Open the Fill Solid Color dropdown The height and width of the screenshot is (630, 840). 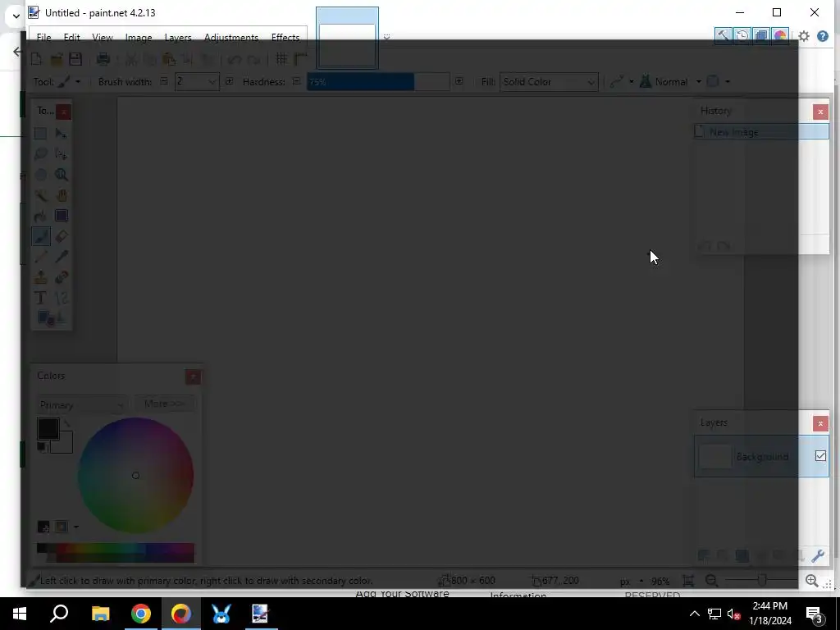pos(549,82)
